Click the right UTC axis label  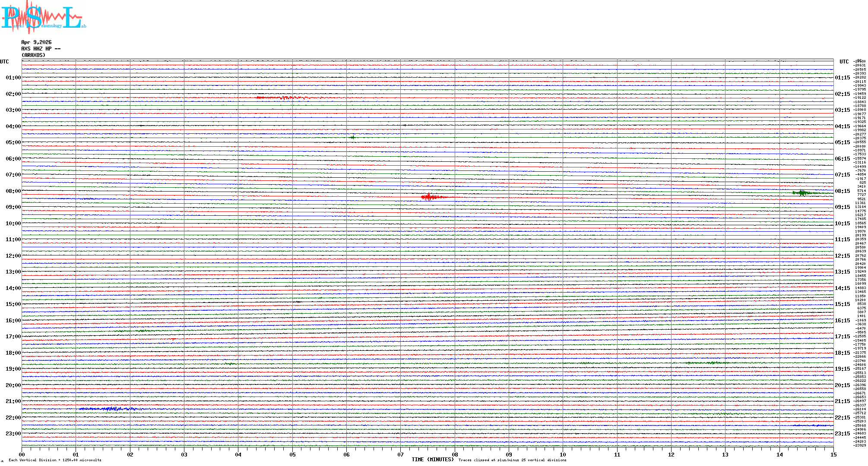pyautogui.click(x=844, y=62)
